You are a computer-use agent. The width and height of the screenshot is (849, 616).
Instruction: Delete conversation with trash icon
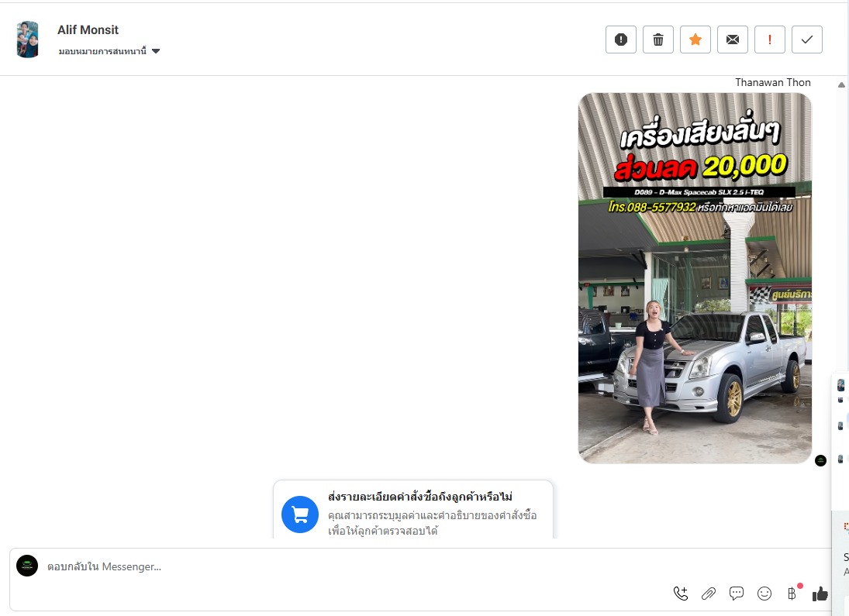[x=657, y=40]
